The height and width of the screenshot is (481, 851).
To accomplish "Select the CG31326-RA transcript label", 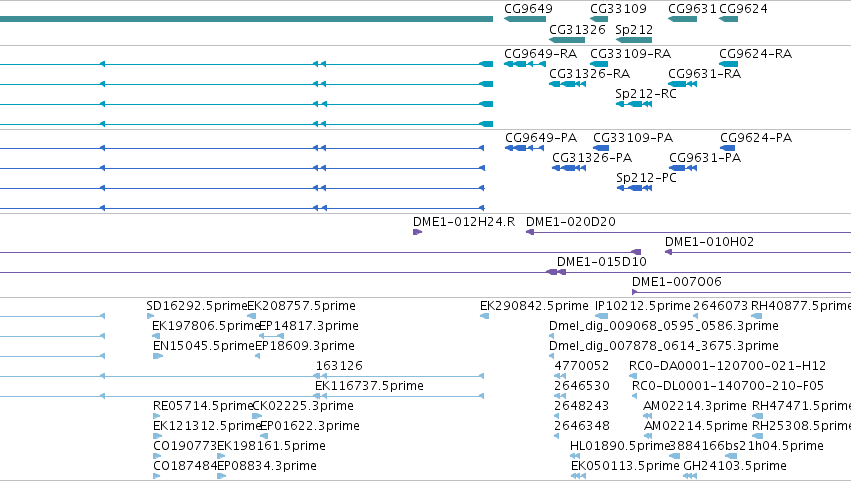I will coord(589,73).
